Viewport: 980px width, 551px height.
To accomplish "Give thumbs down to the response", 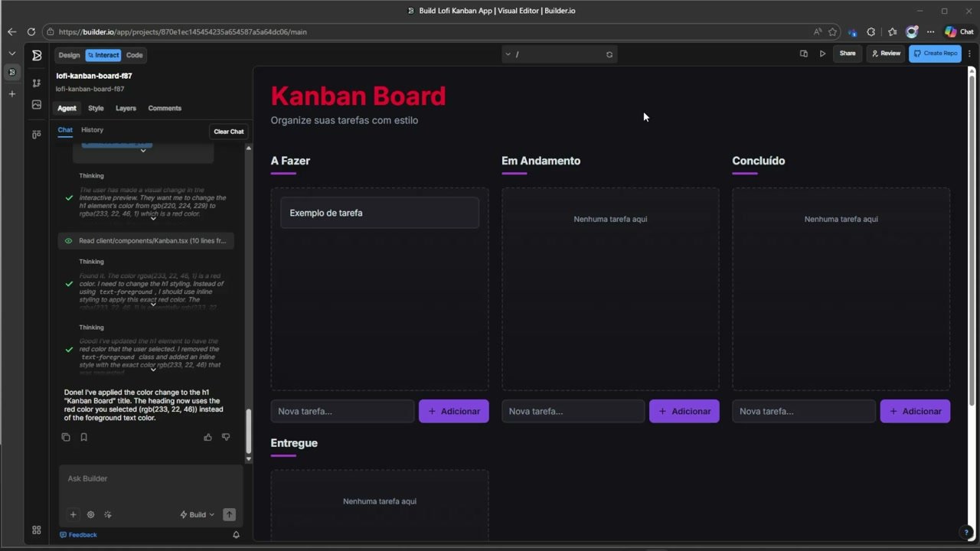I will (226, 437).
